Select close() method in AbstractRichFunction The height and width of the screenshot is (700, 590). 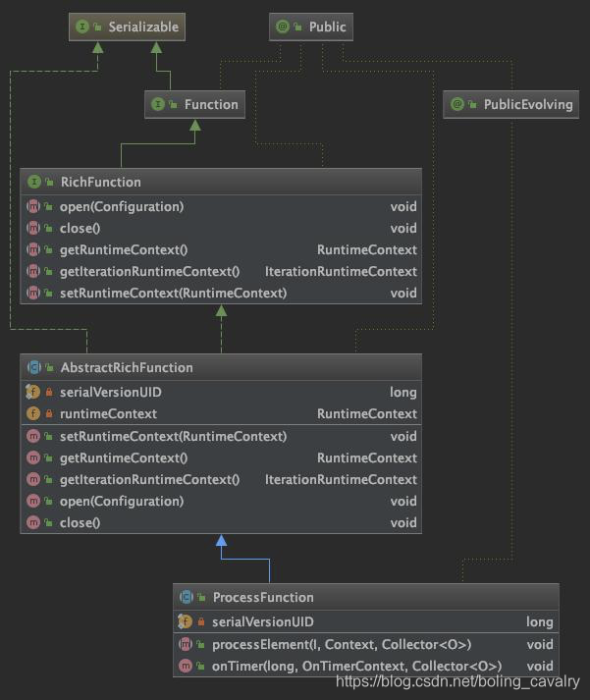[x=221, y=522]
